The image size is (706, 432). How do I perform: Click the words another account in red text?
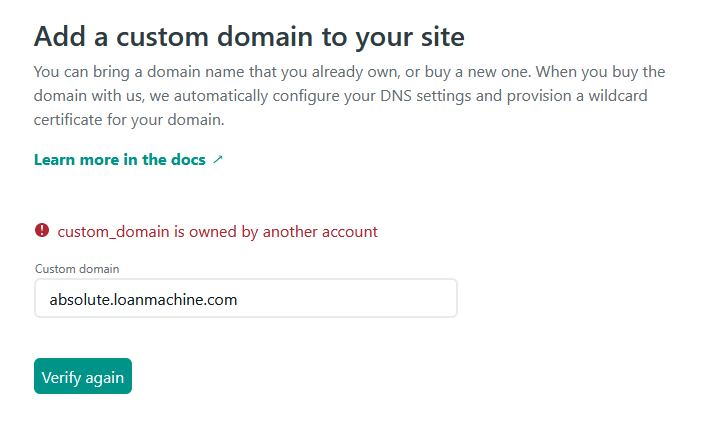click(320, 232)
